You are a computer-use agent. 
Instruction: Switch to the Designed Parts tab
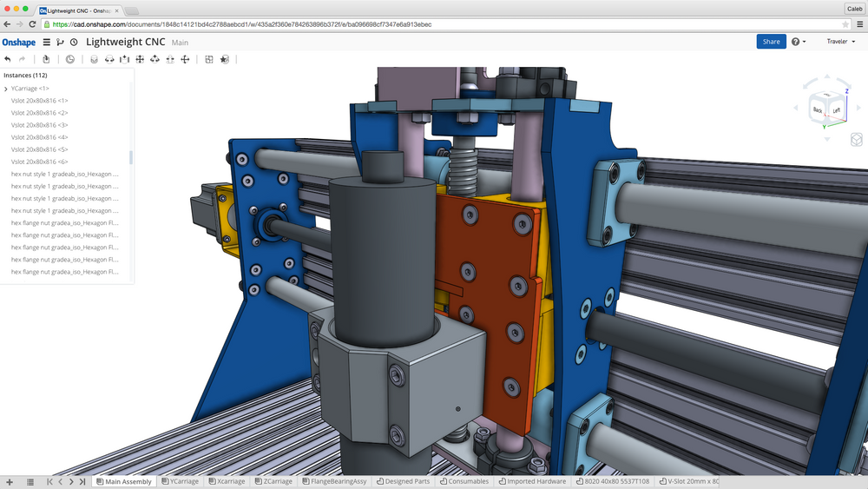(x=404, y=481)
